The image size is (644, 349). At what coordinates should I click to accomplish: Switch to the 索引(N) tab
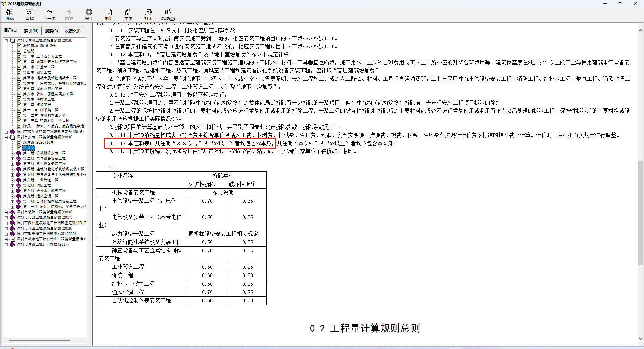(x=31, y=31)
